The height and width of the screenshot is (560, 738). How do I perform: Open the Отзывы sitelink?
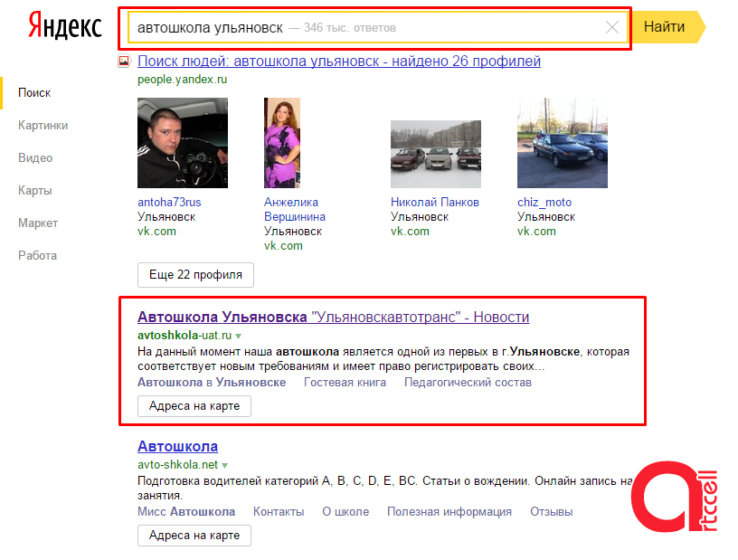[x=552, y=511]
